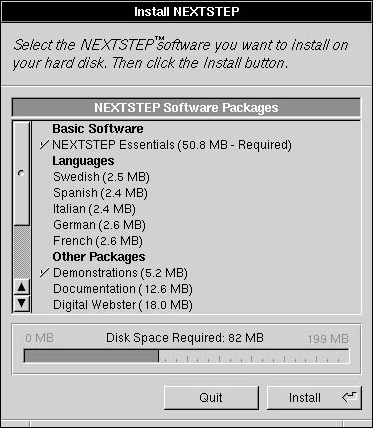
Task: Select the Digital Webster package
Action: (x=197, y=305)
